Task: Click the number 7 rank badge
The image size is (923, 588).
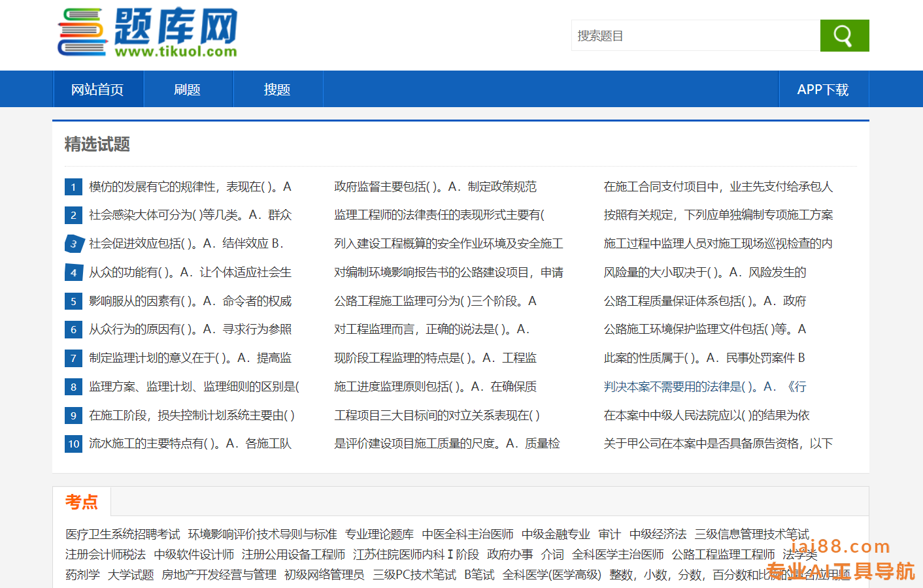Action: 73,359
